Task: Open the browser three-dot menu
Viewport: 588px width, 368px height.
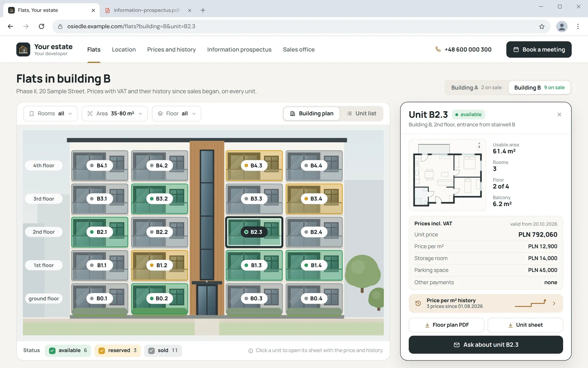Action: [x=578, y=26]
